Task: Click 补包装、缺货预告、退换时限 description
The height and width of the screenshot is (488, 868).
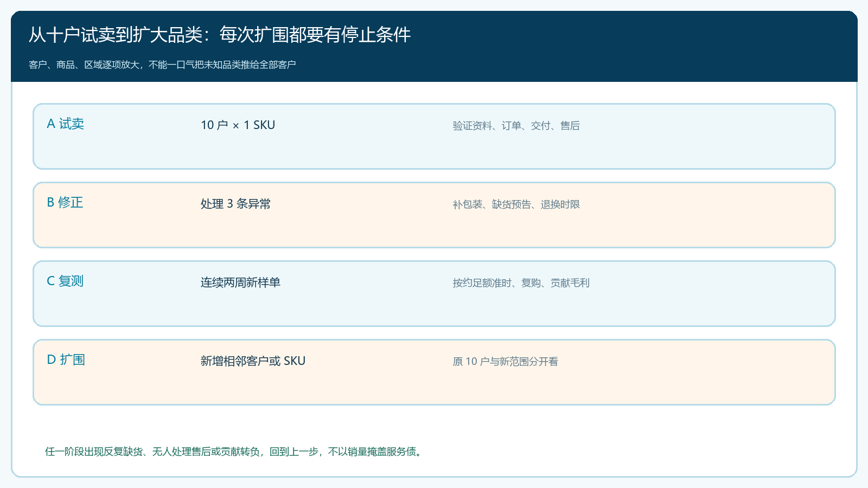Action: (516, 204)
